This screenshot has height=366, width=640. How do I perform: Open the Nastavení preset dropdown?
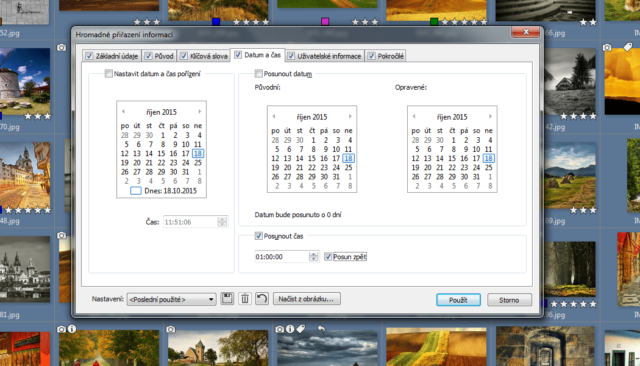[171, 299]
